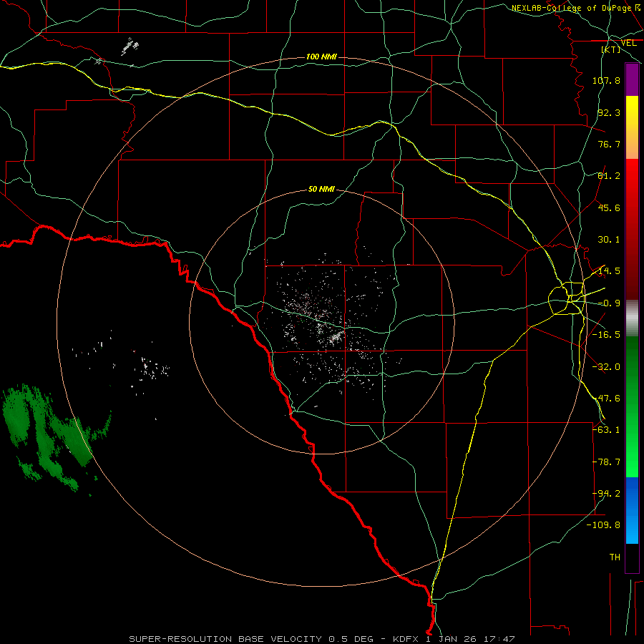The height and width of the screenshot is (644, 644).
Task: Click the [KT] units label
Action: coord(611,49)
